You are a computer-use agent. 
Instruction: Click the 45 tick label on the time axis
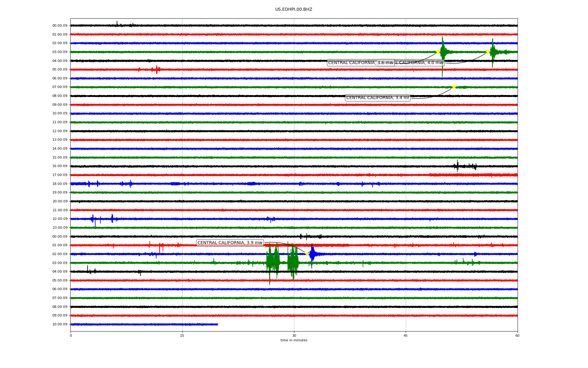click(405, 335)
